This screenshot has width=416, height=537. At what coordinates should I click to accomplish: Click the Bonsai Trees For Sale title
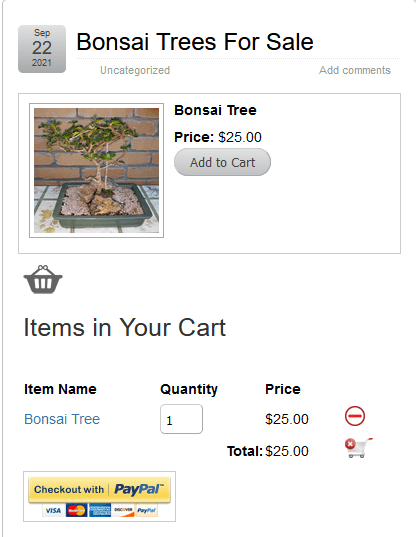(194, 42)
